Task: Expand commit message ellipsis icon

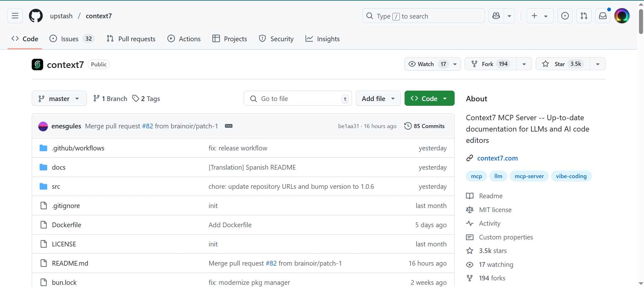Action: click(229, 126)
